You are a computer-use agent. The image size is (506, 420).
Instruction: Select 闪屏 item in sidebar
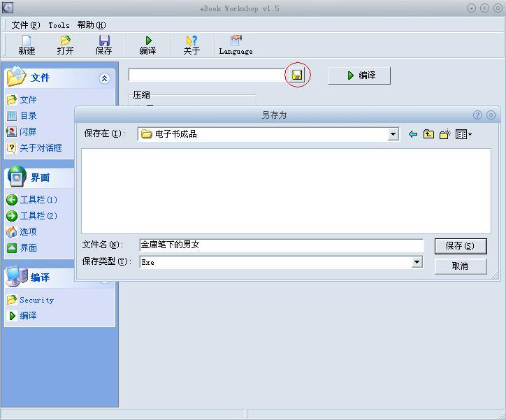coord(22,131)
